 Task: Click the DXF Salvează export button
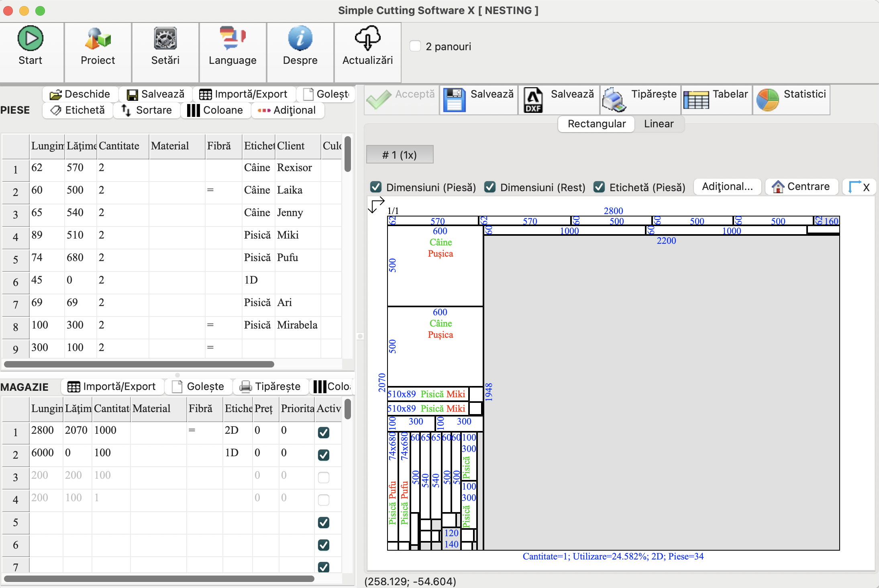point(559,100)
